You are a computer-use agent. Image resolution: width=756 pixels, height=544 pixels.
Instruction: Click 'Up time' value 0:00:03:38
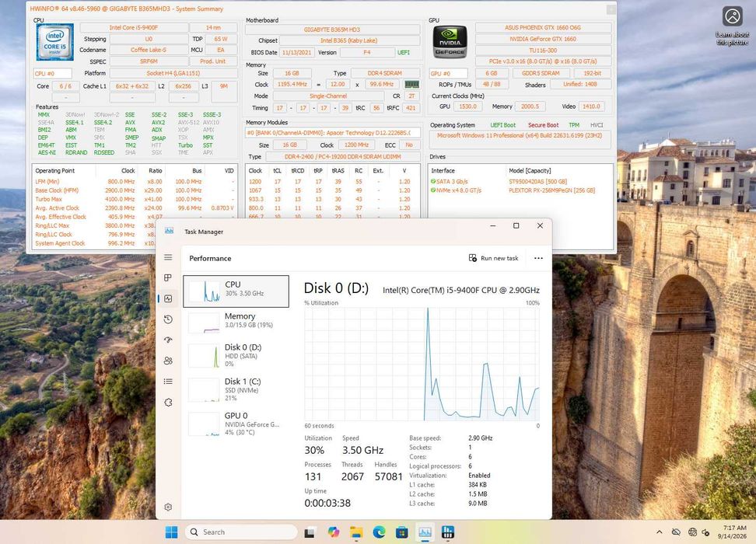(327, 503)
